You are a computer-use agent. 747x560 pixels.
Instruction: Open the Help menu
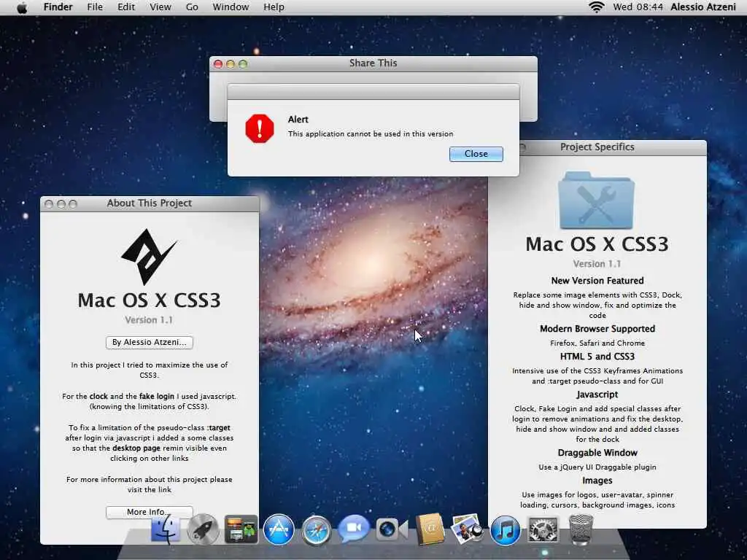[274, 7]
